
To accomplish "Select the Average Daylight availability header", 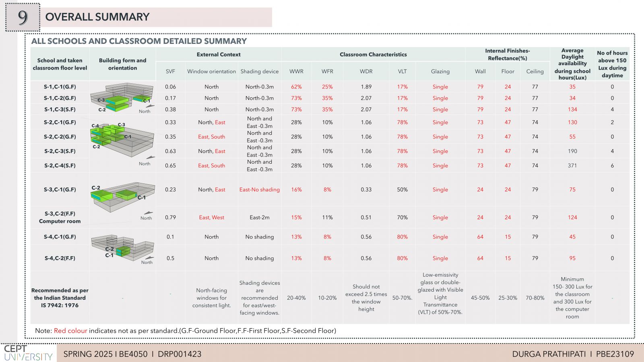I will [572, 64].
